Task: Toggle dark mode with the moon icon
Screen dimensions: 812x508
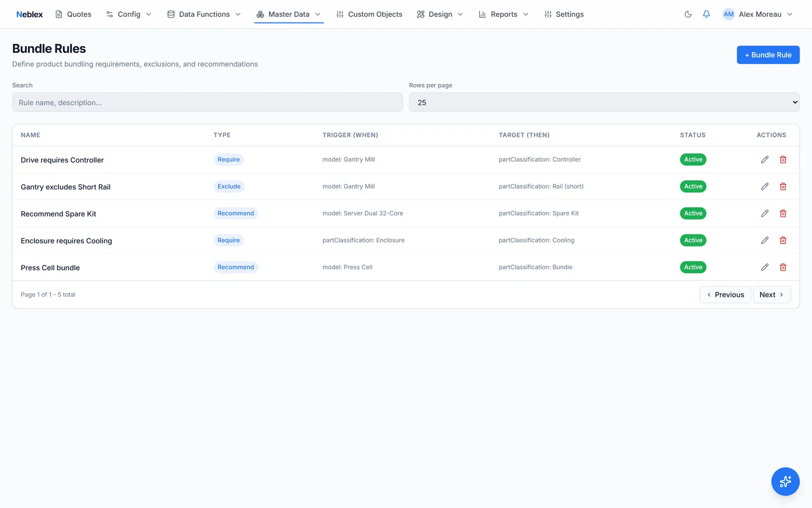Action: 688,14
